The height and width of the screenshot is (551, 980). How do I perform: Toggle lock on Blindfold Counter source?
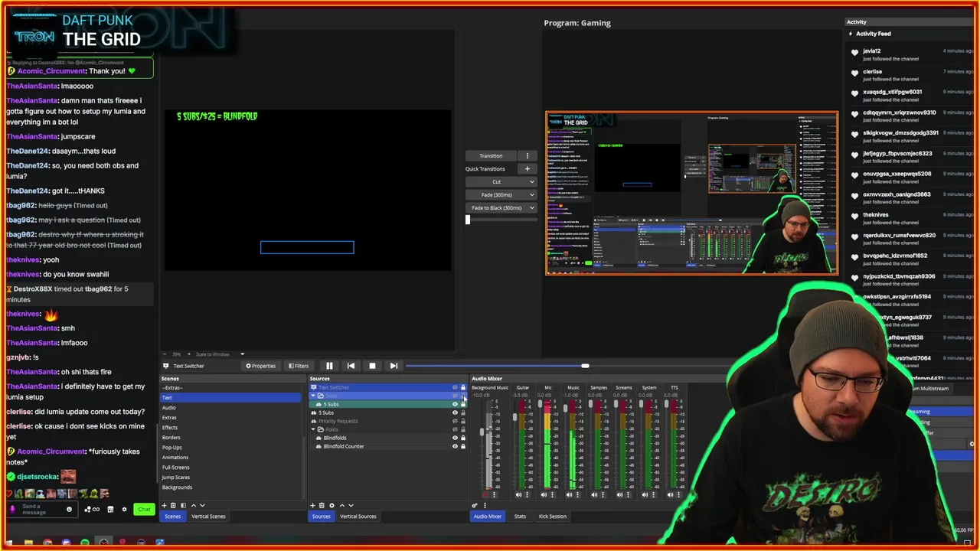462,446
